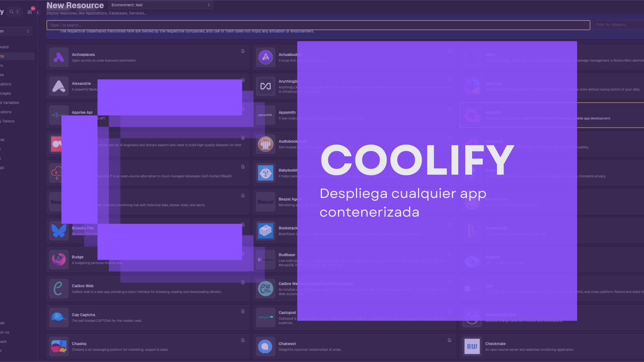This screenshot has width=644, height=362.
Task: Click the Calibre Web Automated Book Downloader logo
Action: click(x=266, y=289)
